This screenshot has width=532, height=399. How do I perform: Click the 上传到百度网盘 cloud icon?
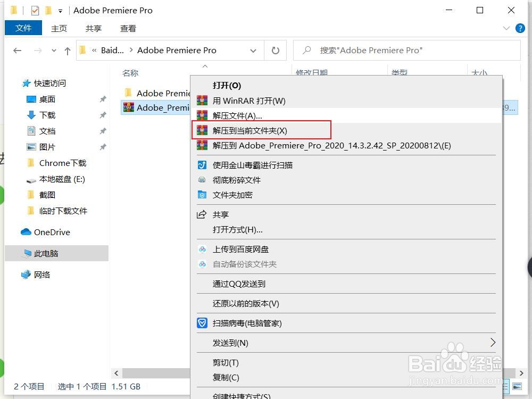coord(202,249)
